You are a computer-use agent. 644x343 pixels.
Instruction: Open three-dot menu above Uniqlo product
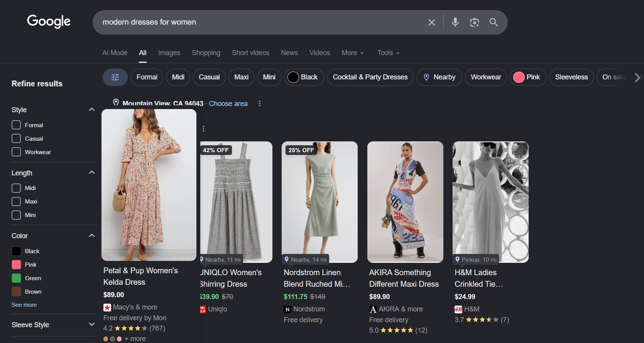tap(203, 129)
